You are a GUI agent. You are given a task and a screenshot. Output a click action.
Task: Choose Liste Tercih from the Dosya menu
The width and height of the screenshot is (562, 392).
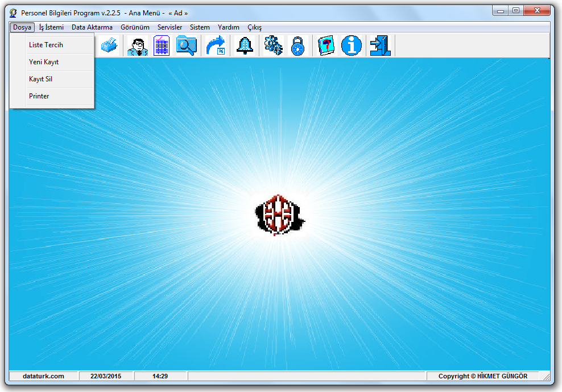pyautogui.click(x=52, y=45)
